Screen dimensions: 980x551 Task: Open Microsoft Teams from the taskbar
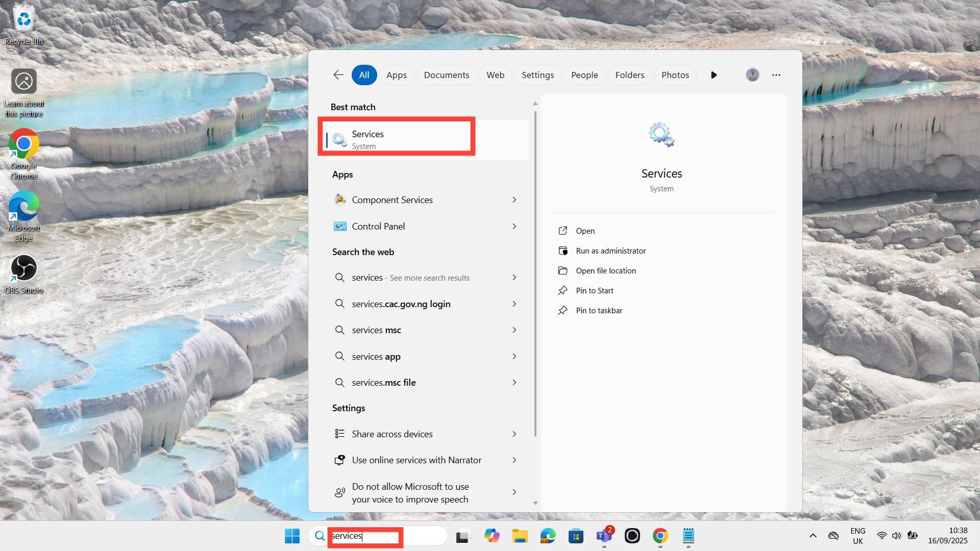pyautogui.click(x=604, y=536)
